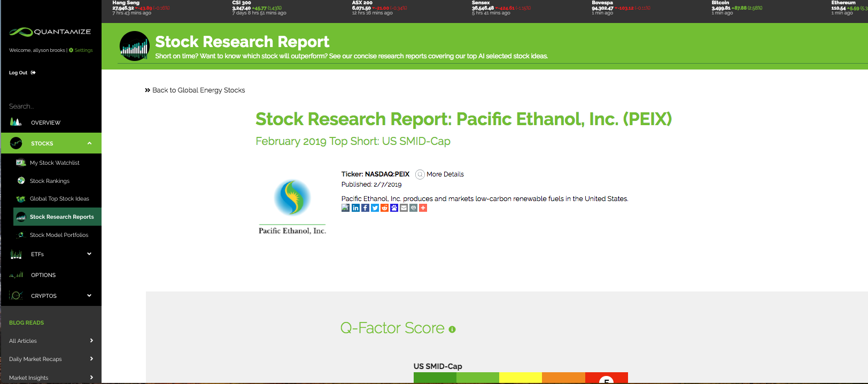Click dark green Q-Factor scale segment

pyautogui.click(x=435, y=378)
